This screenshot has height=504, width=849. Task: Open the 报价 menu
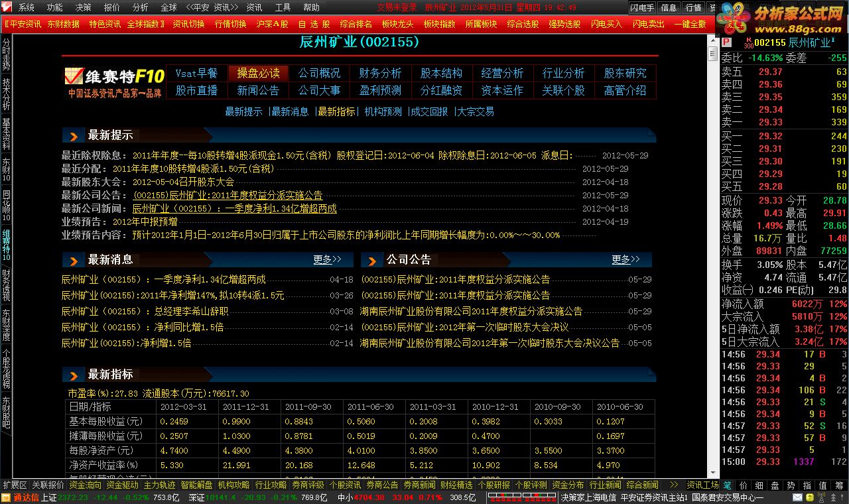point(112,8)
